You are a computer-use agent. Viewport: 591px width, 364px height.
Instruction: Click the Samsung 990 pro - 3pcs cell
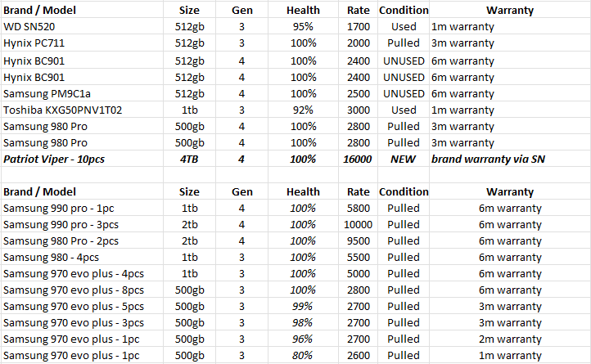click(82, 225)
